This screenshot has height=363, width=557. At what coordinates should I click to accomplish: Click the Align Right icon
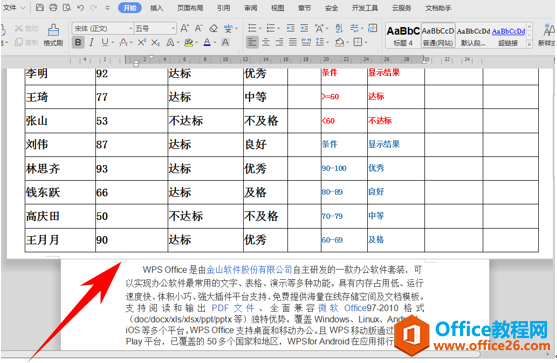[280, 43]
